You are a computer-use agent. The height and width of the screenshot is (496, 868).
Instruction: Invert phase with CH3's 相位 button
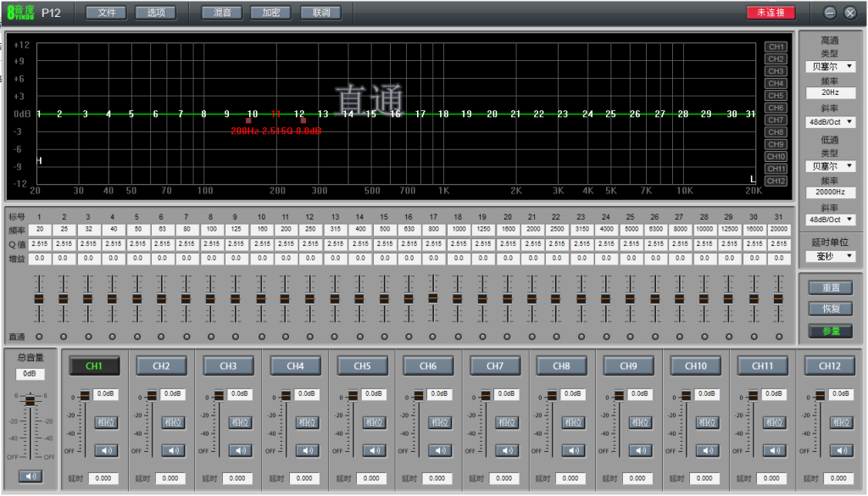pos(240,422)
